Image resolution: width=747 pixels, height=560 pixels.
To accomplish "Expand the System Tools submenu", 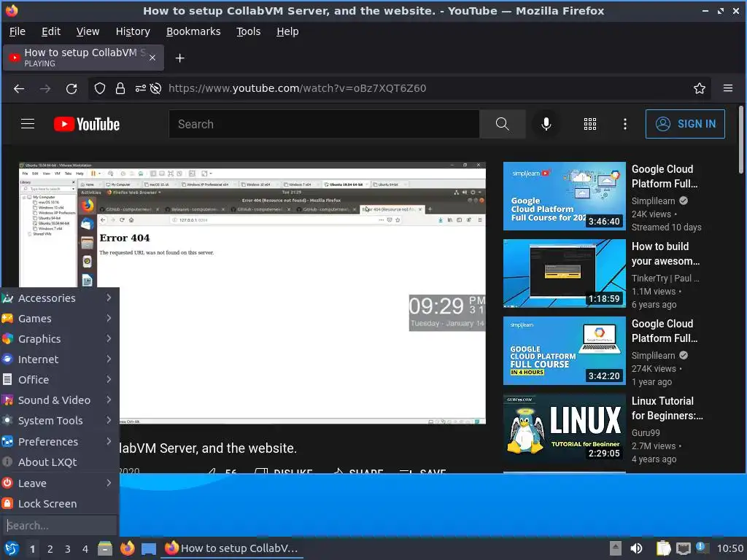I will coord(60,421).
